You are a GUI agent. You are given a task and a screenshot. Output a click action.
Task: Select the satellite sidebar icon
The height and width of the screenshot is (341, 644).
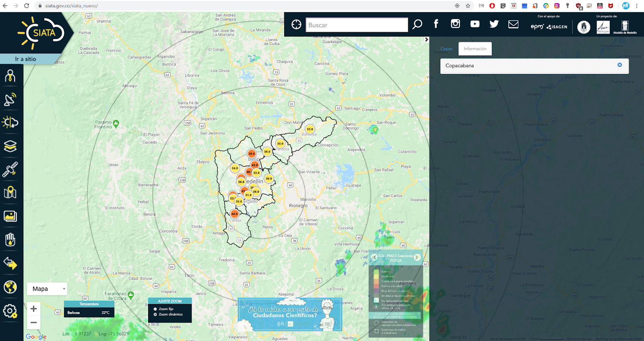pyautogui.click(x=10, y=169)
